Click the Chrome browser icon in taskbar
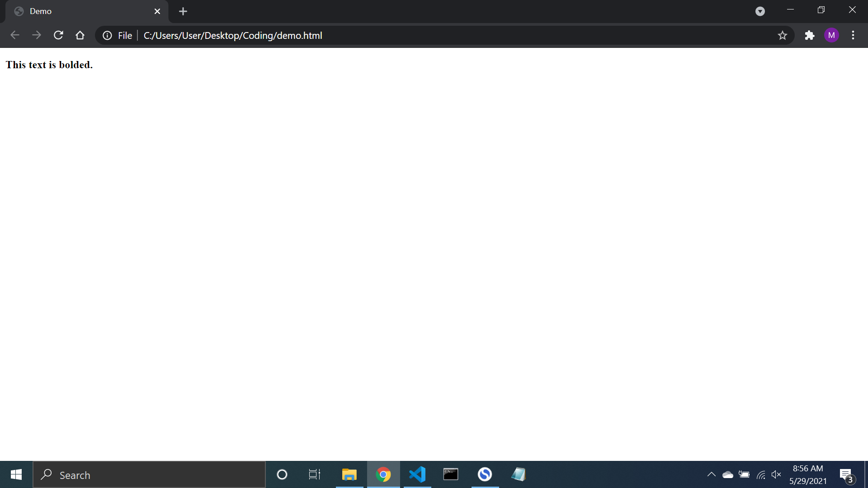 click(384, 475)
